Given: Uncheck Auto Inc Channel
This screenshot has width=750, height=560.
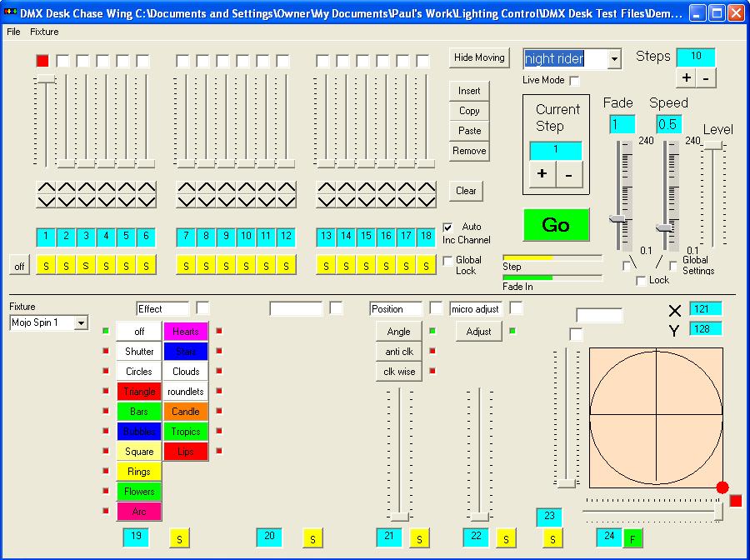Looking at the screenshot, I should (x=448, y=227).
